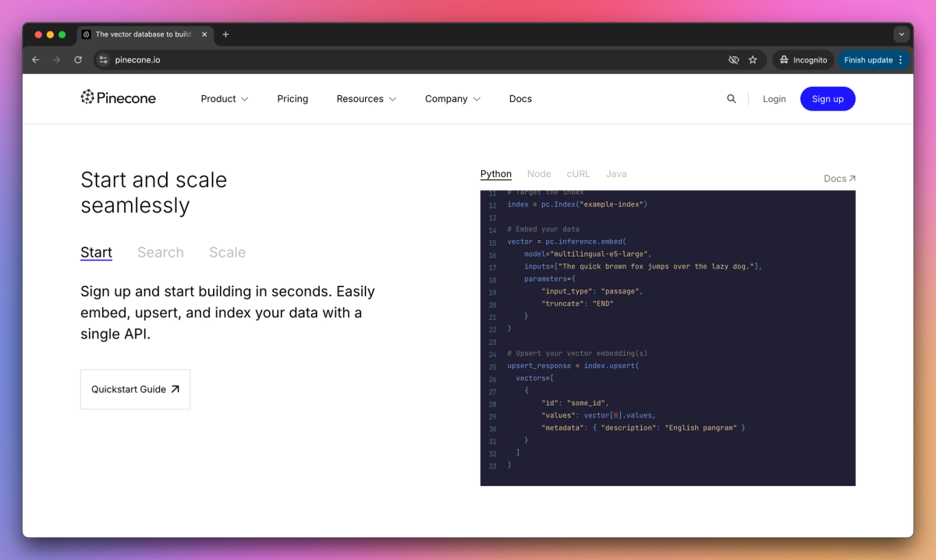Image resolution: width=936 pixels, height=560 pixels.
Task: Click the tracking protection eye icon
Action: click(x=733, y=59)
